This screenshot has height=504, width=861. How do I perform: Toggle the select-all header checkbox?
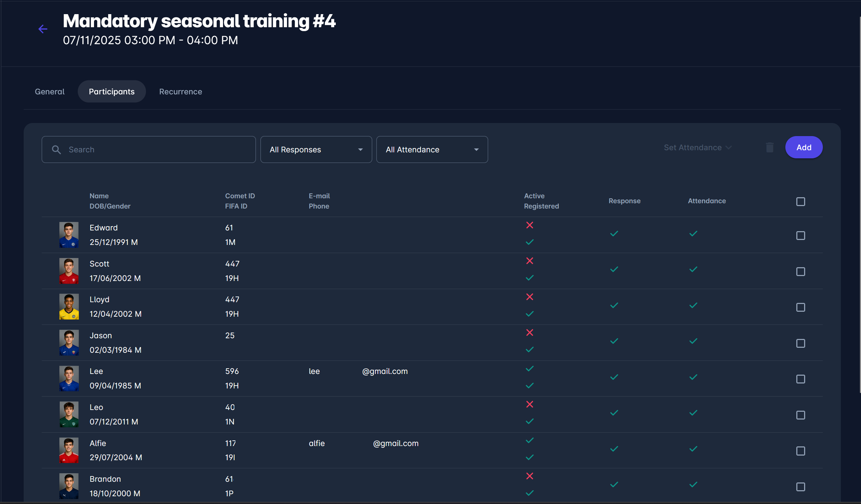801,201
